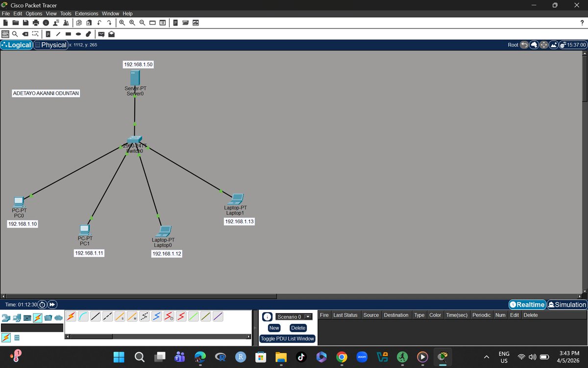Click the Windows Start button
Screen dimensions: 588x368
pyautogui.click(x=119, y=357)
